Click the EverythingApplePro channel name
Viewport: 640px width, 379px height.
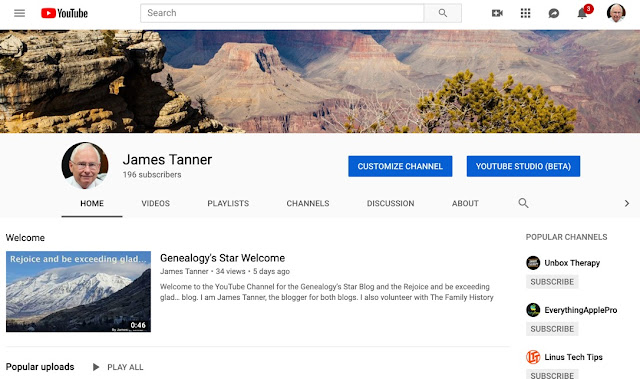[x=581, y=310]
